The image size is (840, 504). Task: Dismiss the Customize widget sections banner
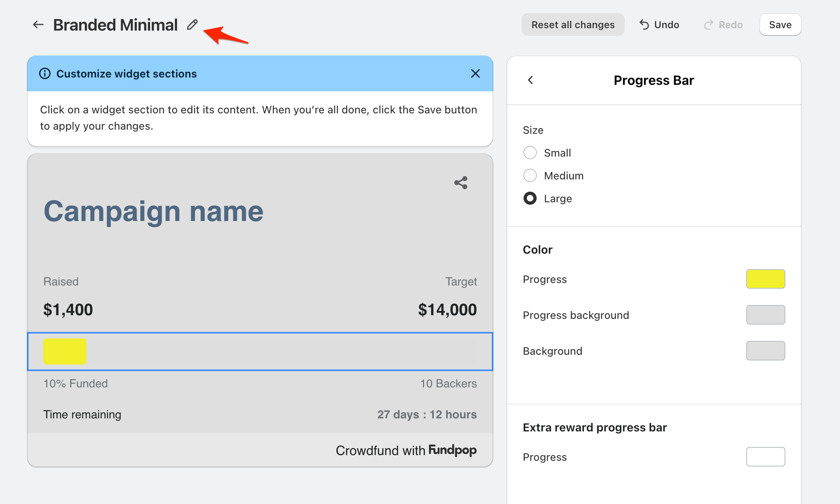click(x=475, y=73)
